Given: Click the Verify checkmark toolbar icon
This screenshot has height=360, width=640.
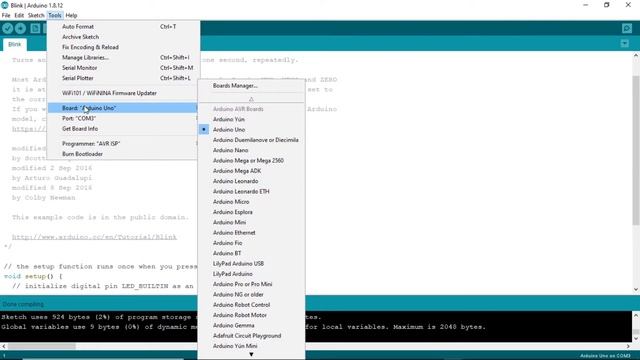Looking at the screenshot, I should tap(7, 28).
